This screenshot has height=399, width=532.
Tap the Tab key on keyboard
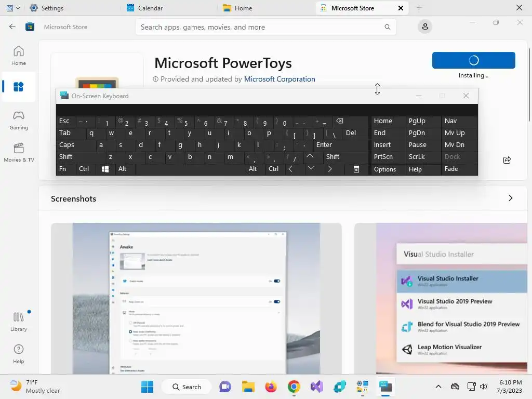tap(71, 133)
